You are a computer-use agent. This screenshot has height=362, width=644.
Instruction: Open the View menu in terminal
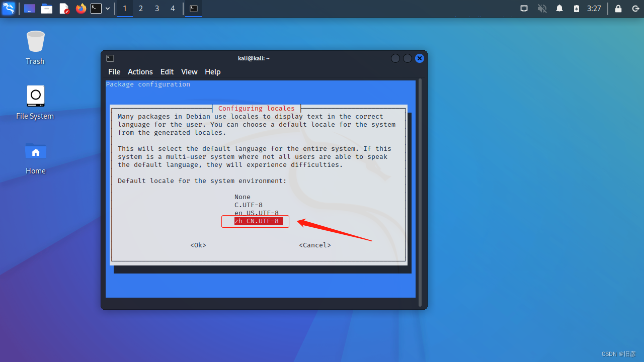189,72
